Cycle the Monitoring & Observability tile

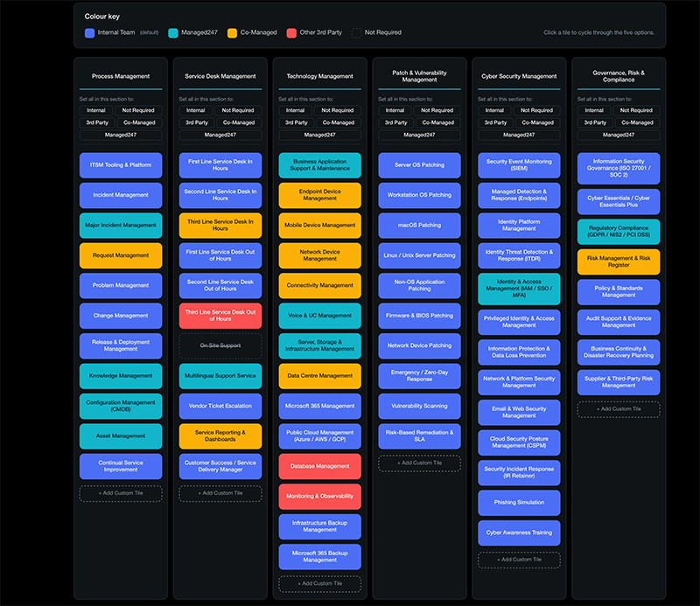[319, 496]
